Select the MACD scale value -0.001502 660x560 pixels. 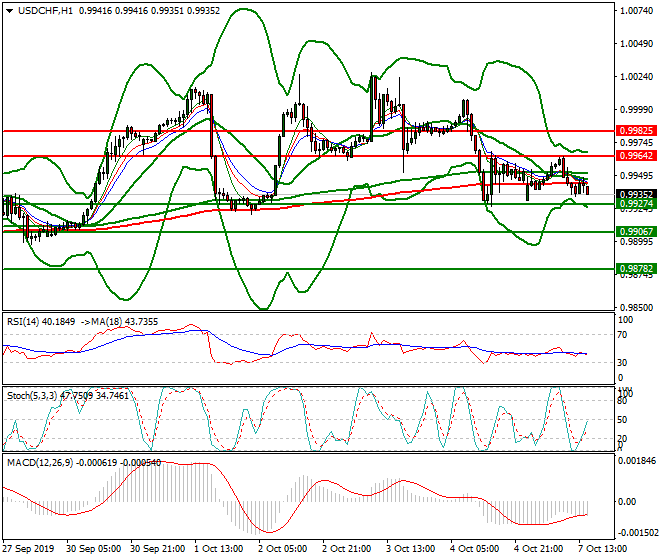click(637, 533)
